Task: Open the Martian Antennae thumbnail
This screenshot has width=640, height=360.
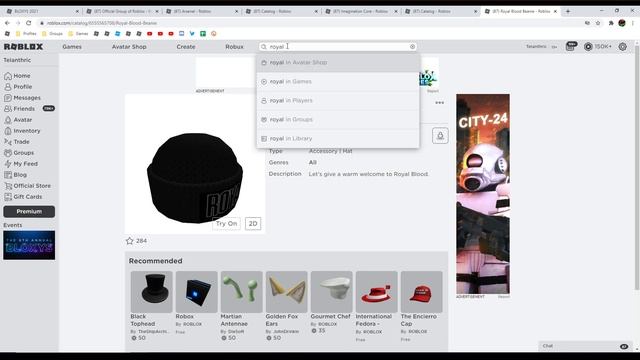Action: coord(241,292)
